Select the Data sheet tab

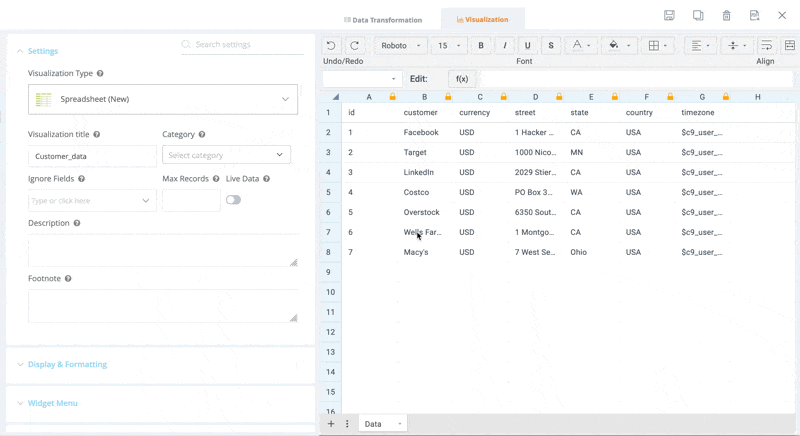point(373,424)
